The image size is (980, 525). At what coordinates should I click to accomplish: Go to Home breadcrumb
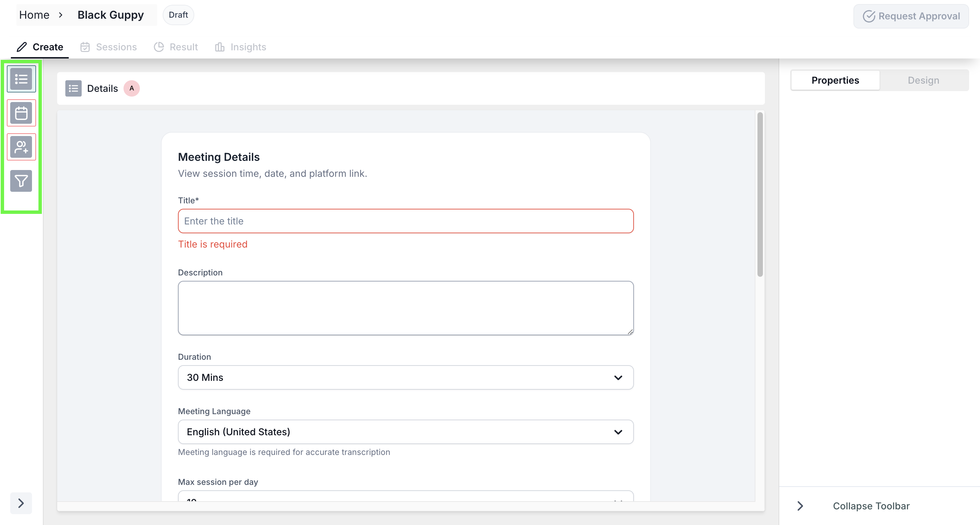[x=34, y=15]
